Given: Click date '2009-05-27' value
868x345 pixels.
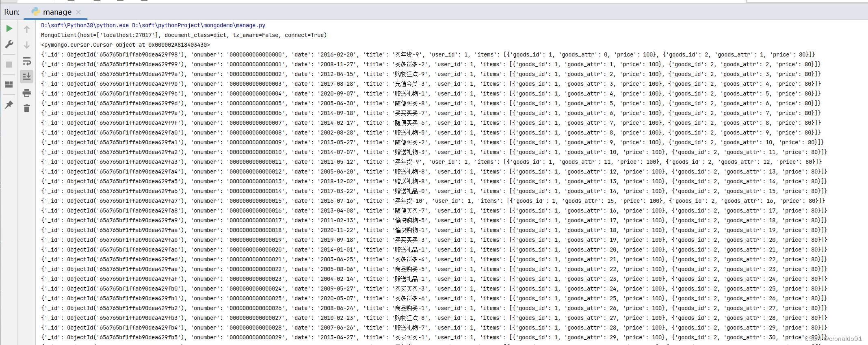Looking at the screenshot, I should (x=336, y=289).
